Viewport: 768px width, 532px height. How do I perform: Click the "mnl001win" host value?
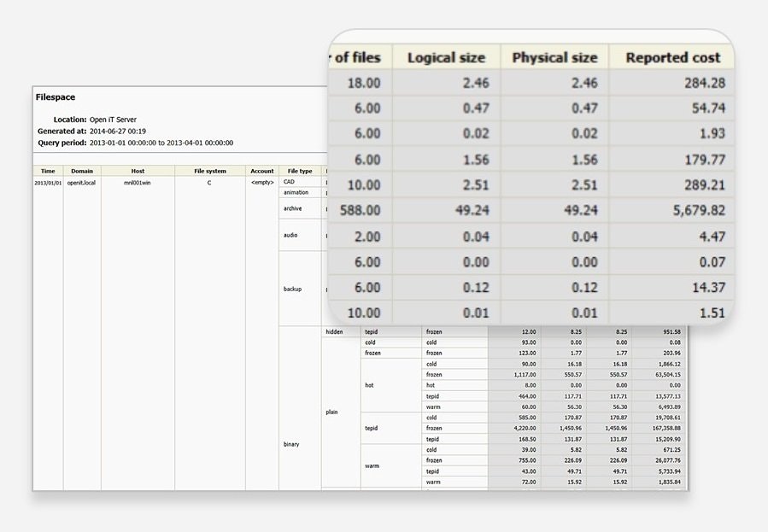tap(138, 181)
